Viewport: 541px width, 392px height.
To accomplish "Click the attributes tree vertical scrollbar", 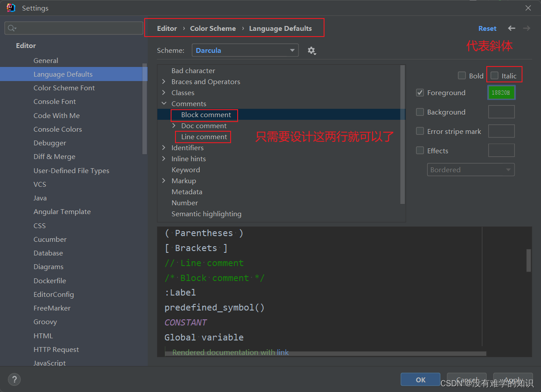I will (402, 134).
